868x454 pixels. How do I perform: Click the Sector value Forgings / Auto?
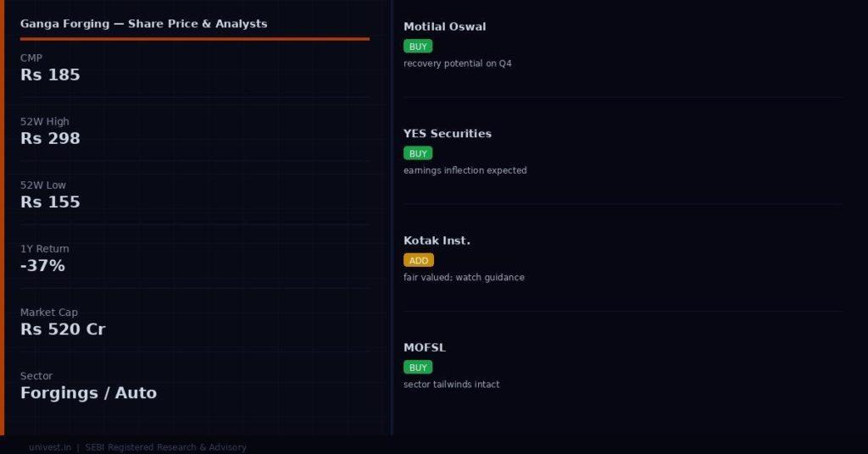coord(88,393)
